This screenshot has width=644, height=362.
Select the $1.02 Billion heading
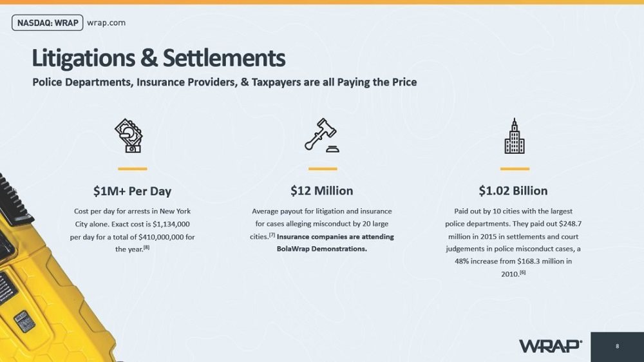(x=513, y=191)
